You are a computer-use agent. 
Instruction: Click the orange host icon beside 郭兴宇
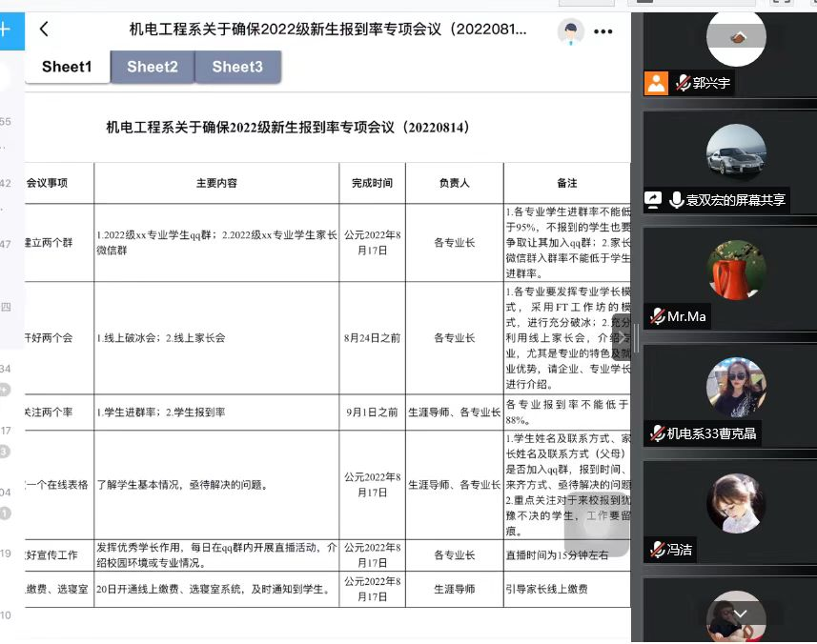tap(656, 83)
